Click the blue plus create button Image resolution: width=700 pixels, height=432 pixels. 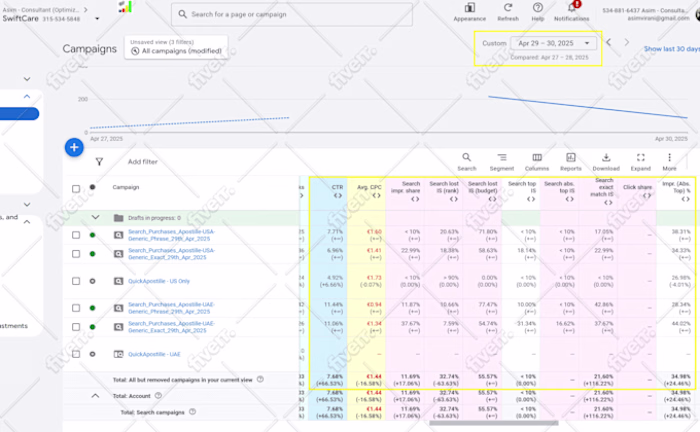point(74,147)
